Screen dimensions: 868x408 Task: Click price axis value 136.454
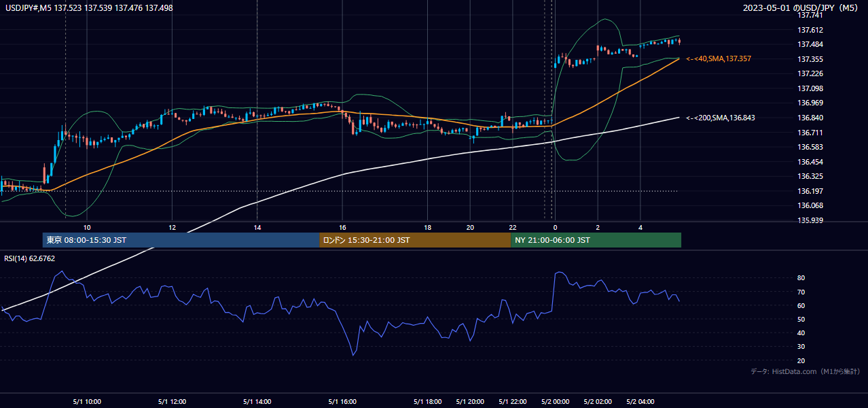tap(810, 162)
